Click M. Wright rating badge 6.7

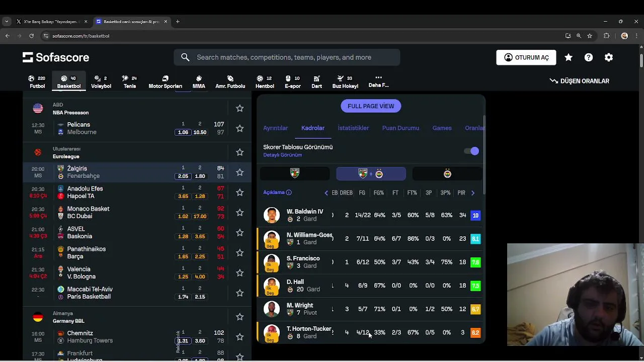click(x=475, y=309)
